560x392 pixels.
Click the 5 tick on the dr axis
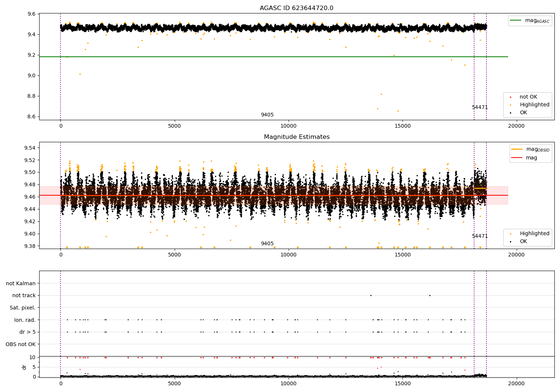(34, 367)
